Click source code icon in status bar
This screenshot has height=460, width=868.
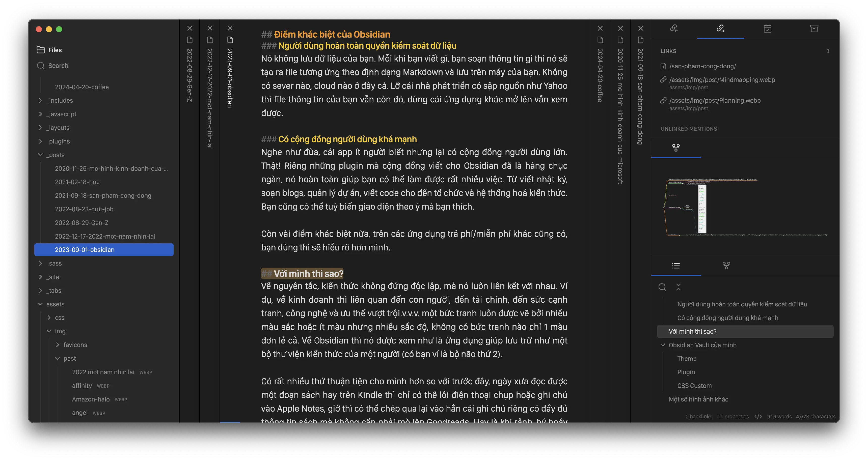(x=758, y=417)
